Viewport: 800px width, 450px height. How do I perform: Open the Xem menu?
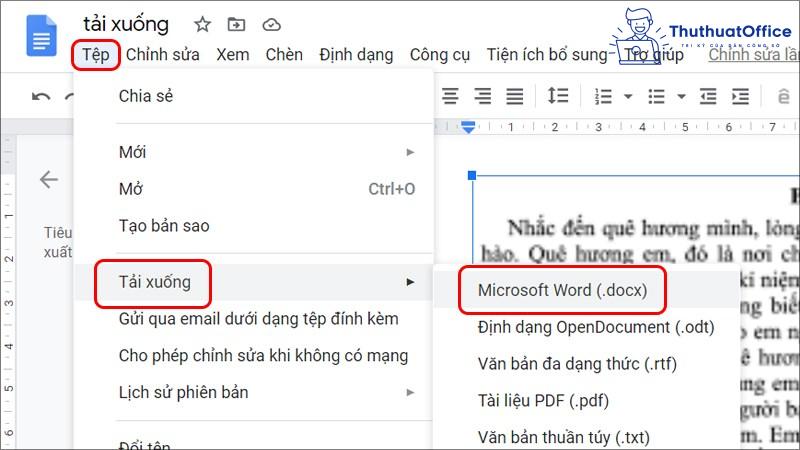(233, 55)
